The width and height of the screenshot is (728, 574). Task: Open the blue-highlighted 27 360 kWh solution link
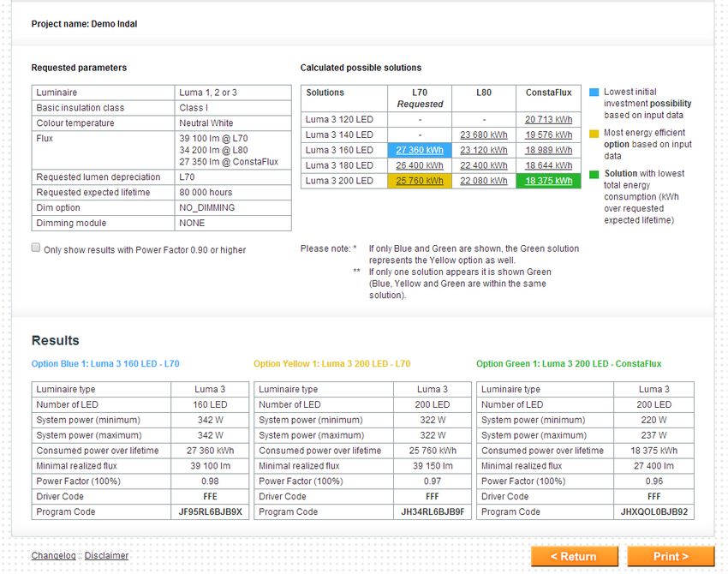tap(420, 150)
